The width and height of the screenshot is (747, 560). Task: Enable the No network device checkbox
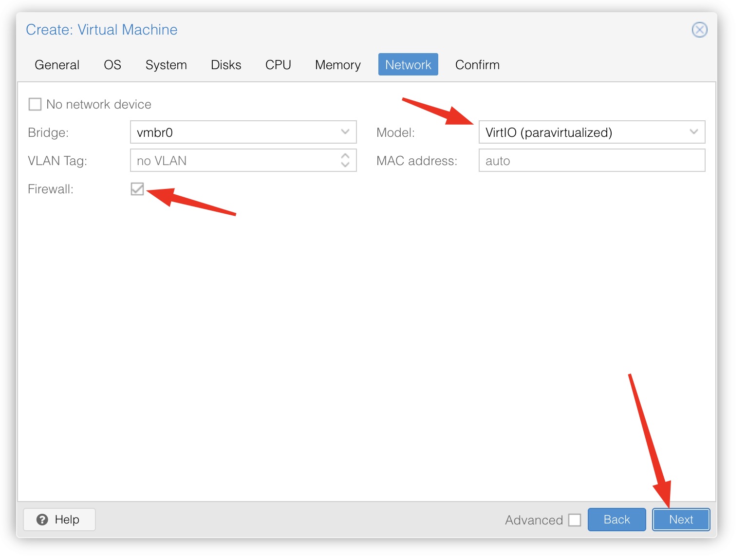(35, 104)
